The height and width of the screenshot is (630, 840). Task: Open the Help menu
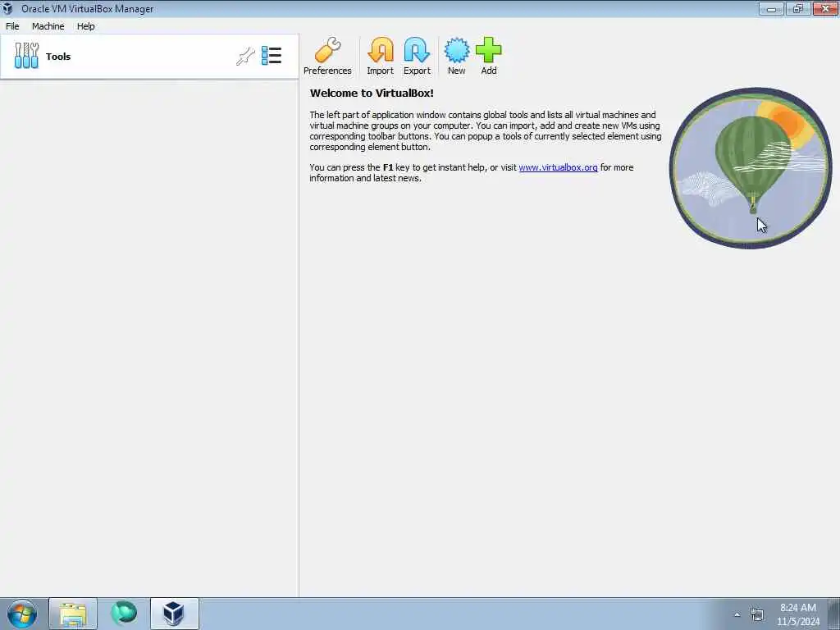tap(85, 26)
